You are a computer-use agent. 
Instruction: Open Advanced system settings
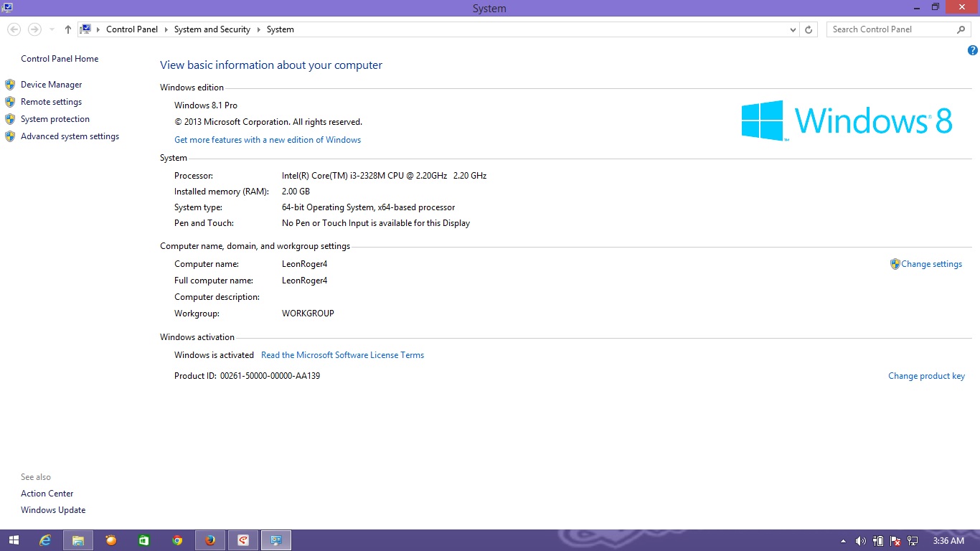pos(70,136)
